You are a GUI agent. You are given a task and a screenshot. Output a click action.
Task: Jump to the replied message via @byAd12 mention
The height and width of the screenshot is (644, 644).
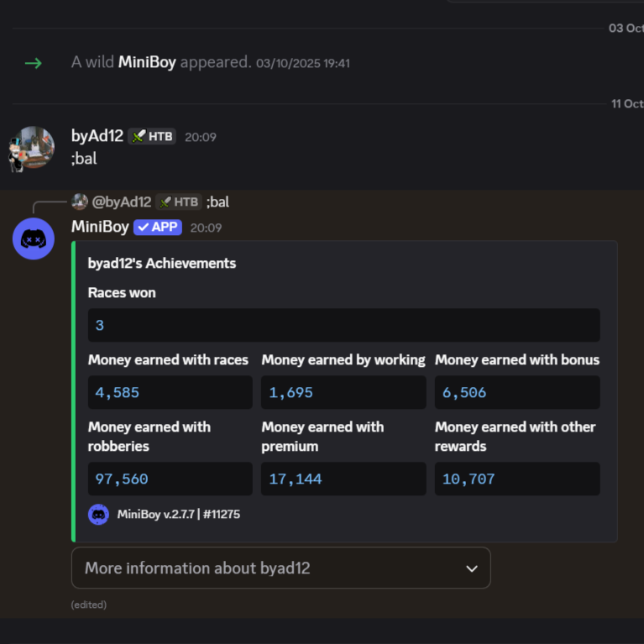[x=122, y=202]
